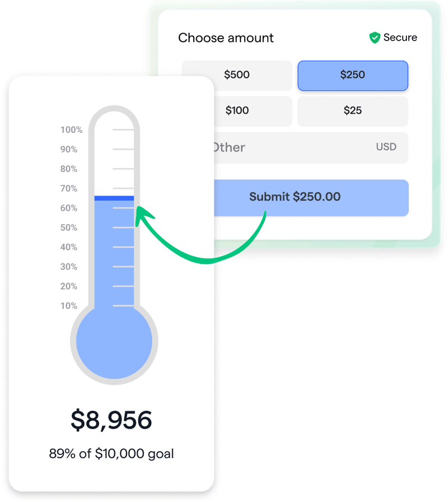Expand the currency selector showing USD

coord(386,147)
